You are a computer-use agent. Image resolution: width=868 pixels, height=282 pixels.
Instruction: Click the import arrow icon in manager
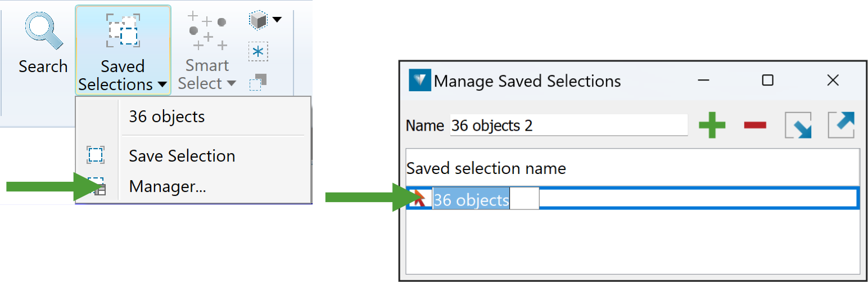point(798,125)
